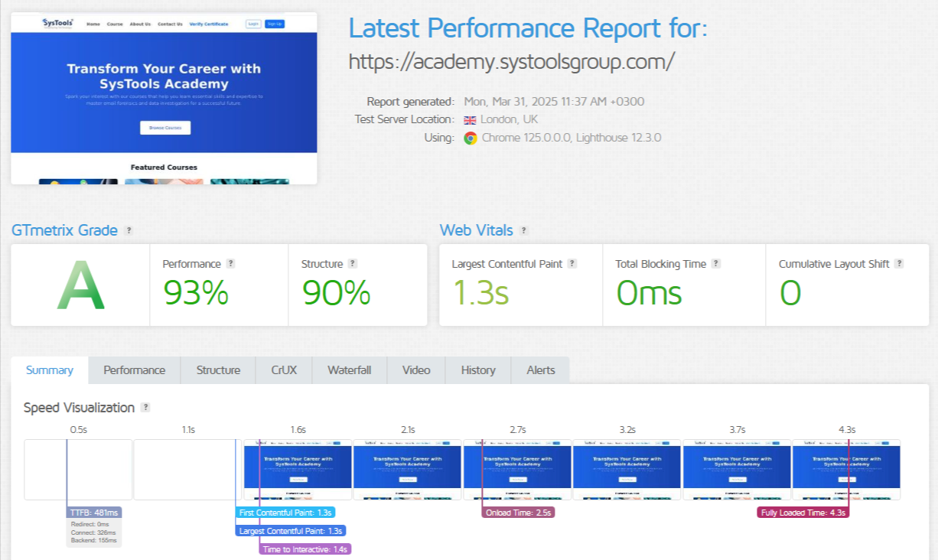Select the 2.1s filmstrip frame
This screenshot has width=938, height=560.
407,470
